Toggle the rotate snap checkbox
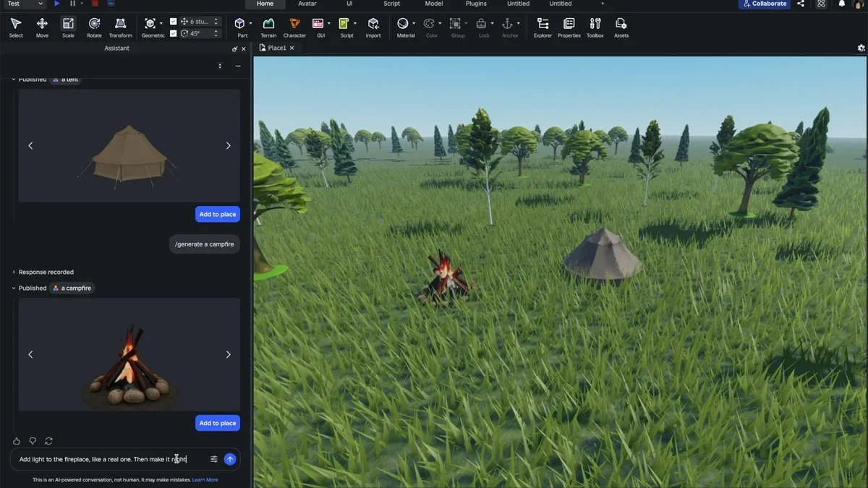 coord(174,33)
